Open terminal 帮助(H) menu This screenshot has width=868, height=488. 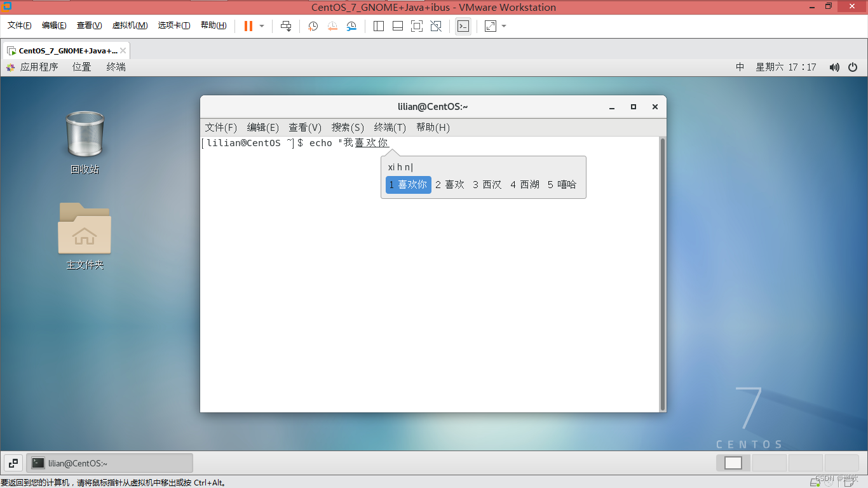pos(433,127)
